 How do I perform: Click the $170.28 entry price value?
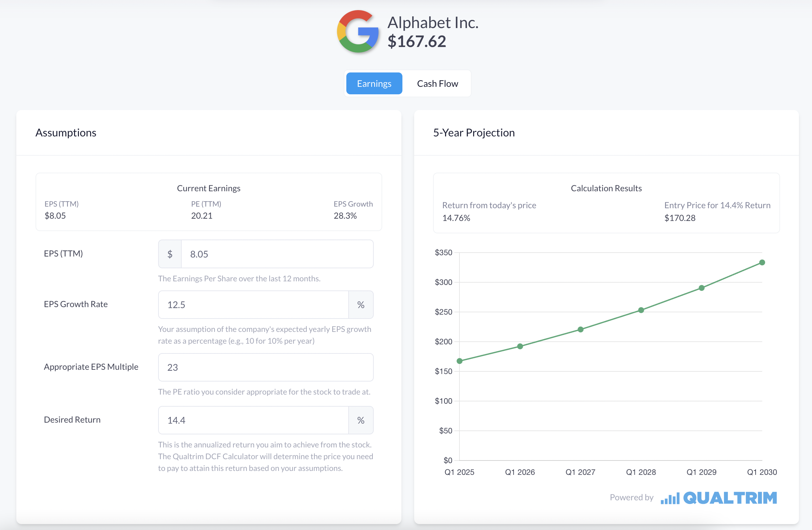[x=680, y=218]
